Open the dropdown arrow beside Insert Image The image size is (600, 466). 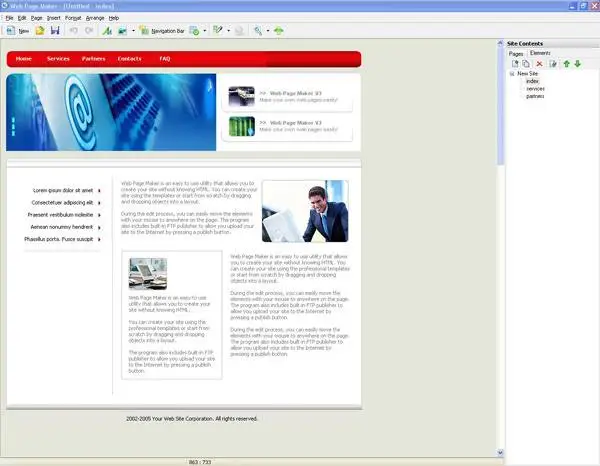[133, 31]
